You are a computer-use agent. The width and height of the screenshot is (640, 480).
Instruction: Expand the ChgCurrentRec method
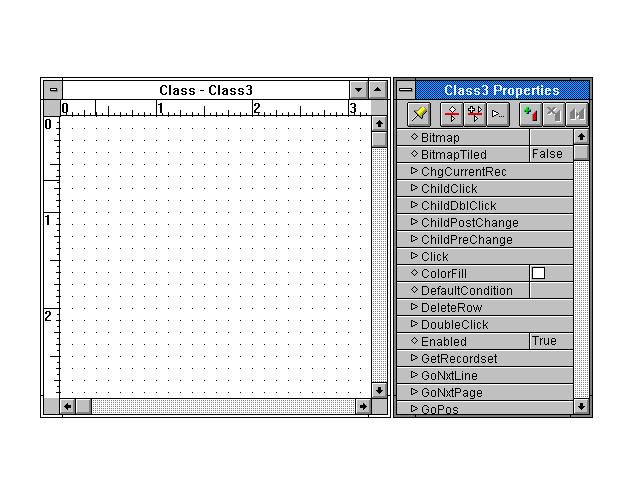pyautogui.click(x=414, y=171)
